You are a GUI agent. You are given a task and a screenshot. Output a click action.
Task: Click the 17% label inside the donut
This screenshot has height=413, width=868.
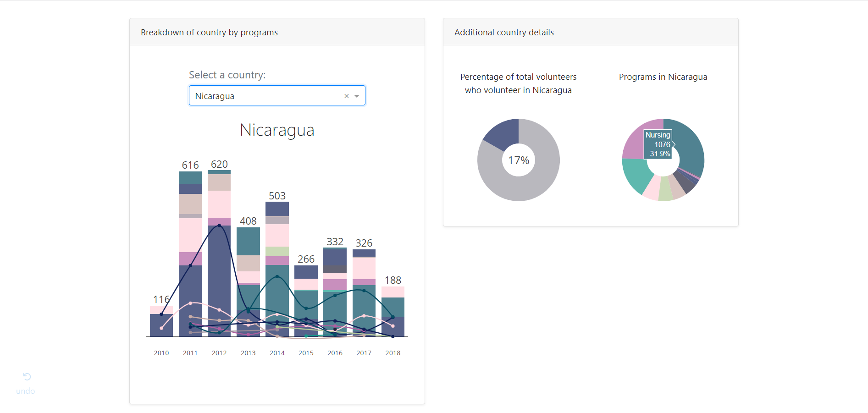pyautogui.click(x=518, y=160)
